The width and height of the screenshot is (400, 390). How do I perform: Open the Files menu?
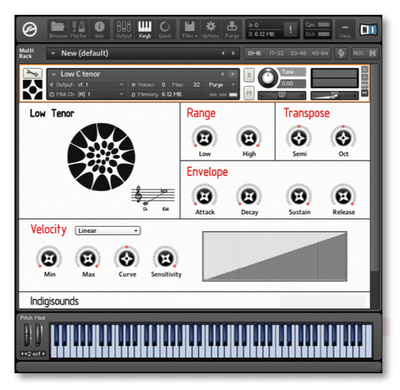[x=190, y=30]
